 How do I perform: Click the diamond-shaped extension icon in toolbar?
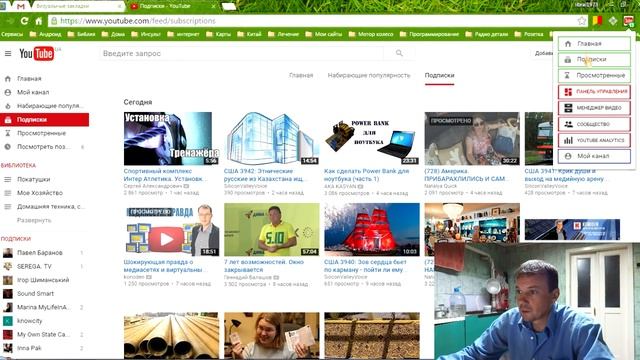(613, 20)
